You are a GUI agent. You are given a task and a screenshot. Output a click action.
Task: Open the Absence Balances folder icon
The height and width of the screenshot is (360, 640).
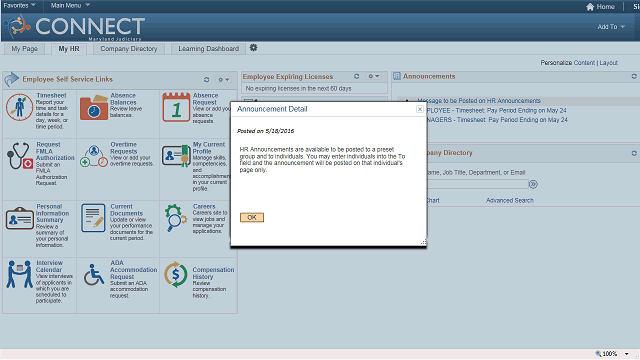click(x=94, y=107)
